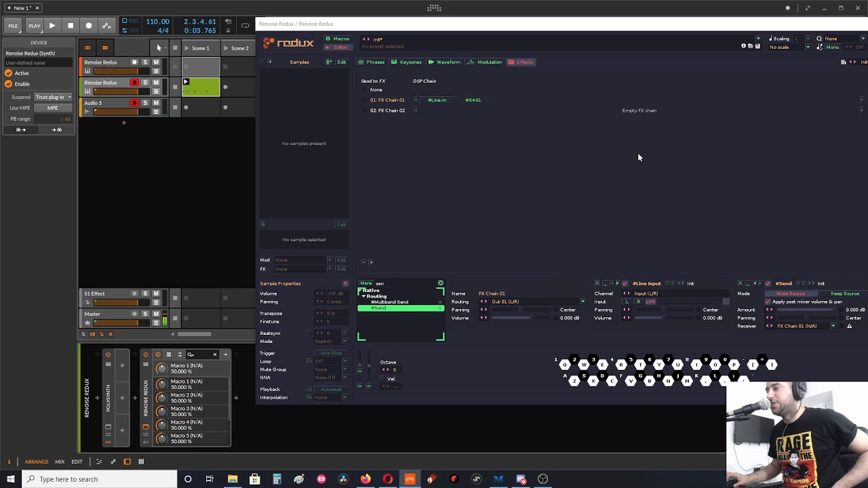Viewport: 868px width, 488px height.
Task: Toggle the Active device checkbox
Action: tap(9, 73)
